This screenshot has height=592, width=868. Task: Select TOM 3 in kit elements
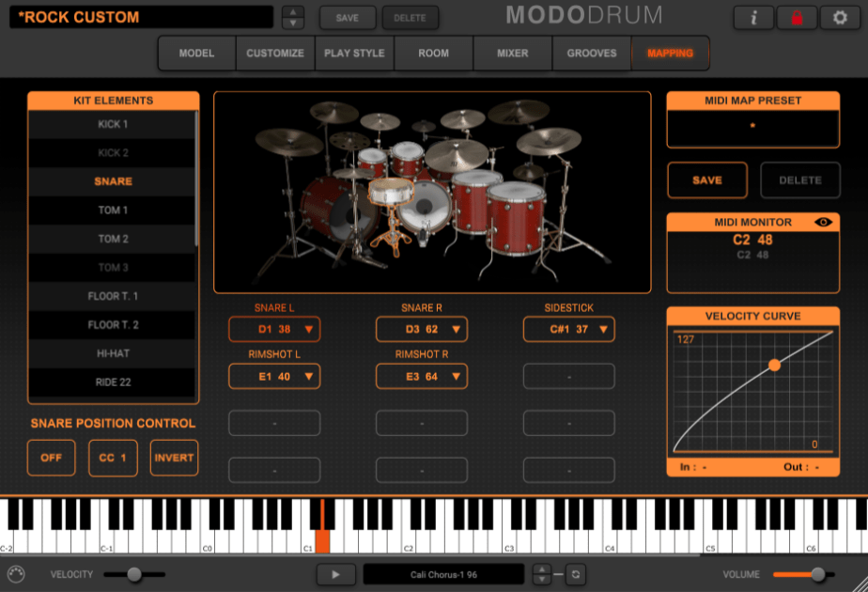pyautogui.click(x=113, y=268)
